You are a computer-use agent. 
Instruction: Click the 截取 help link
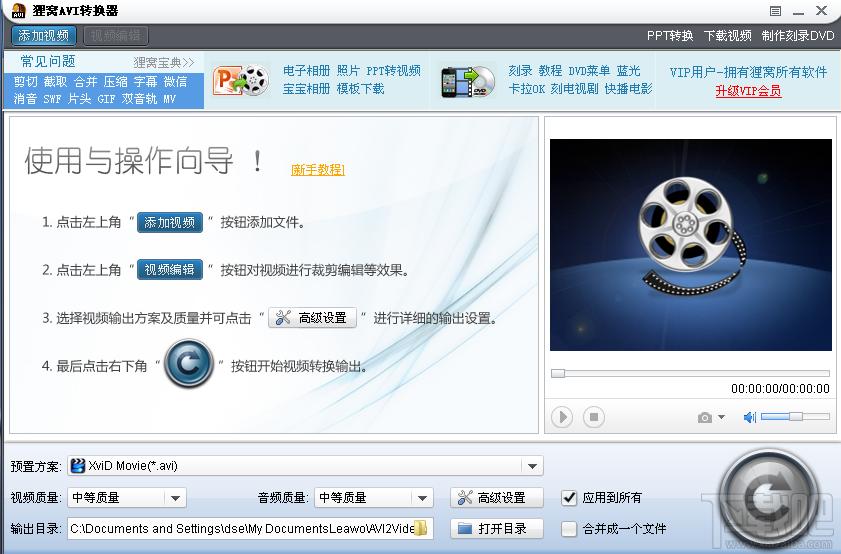(55, 82)
